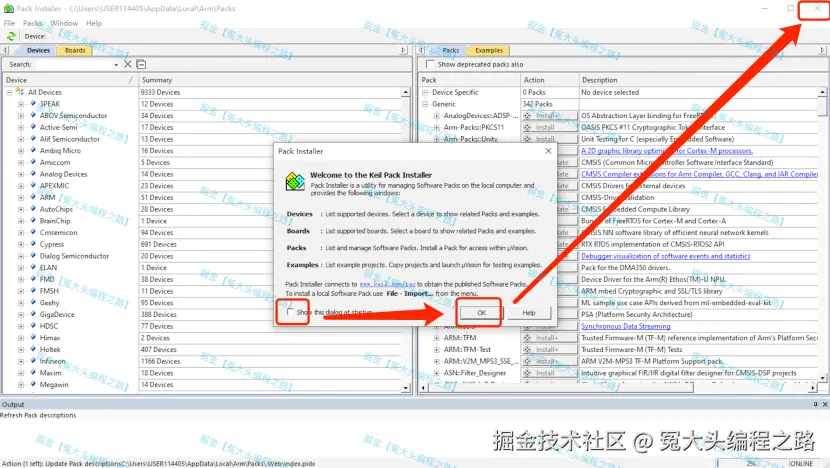Switch to the Boards tab
830x468 pixels.
(x=75, y=50)
